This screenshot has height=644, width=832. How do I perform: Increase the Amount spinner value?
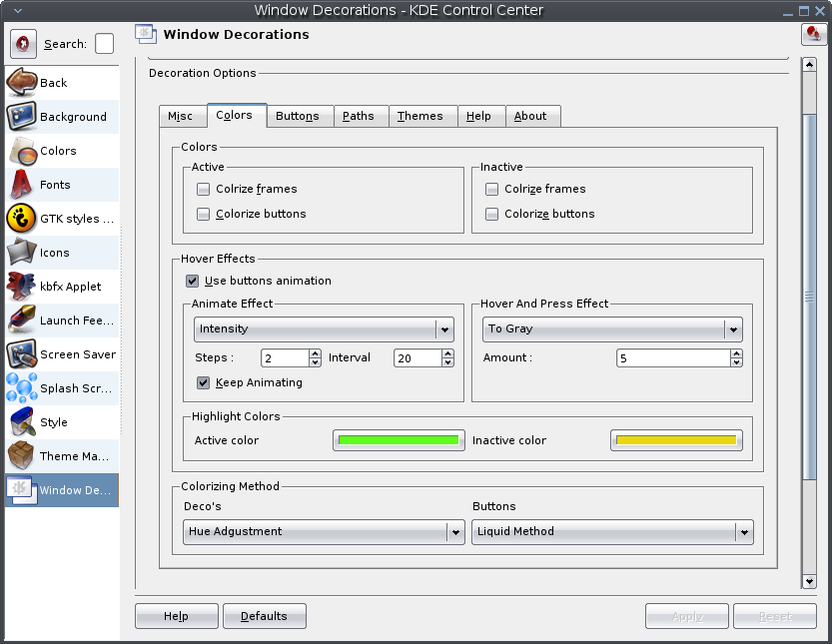click(736, 353)
